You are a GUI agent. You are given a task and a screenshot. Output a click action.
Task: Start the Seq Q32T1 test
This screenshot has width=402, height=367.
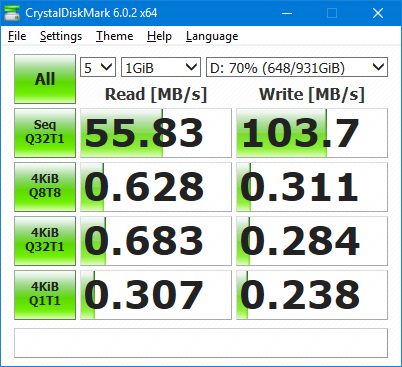[x=45, y=133]
